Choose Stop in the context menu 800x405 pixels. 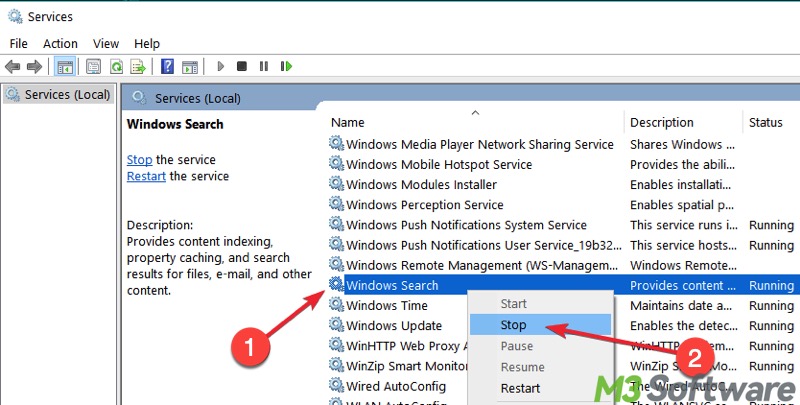[x=540, y=325]
